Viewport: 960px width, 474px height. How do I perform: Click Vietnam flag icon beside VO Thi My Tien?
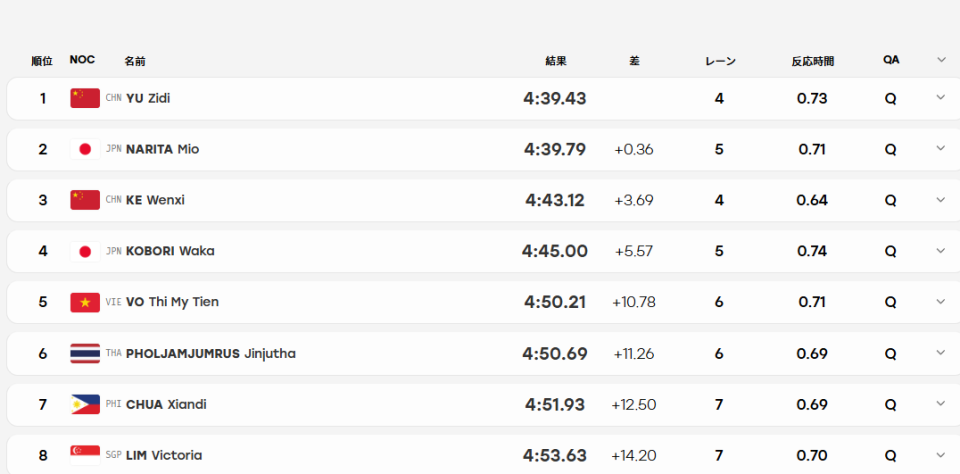coord(85,302)
